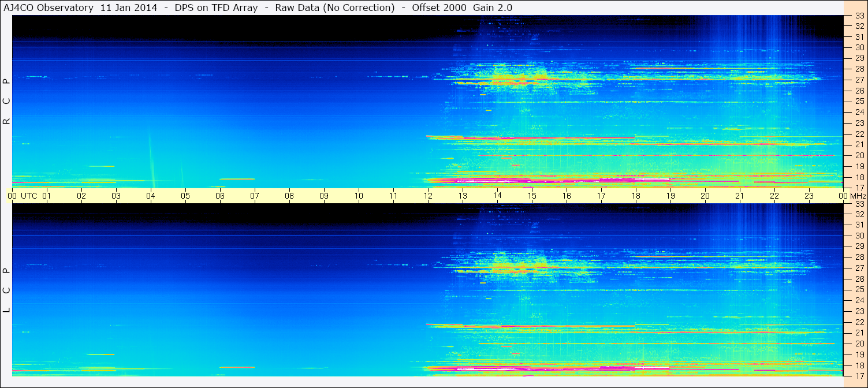Screen dimensions: 868x388
Task: Click the UTC label at the axis start
Action: coord(29,196)
